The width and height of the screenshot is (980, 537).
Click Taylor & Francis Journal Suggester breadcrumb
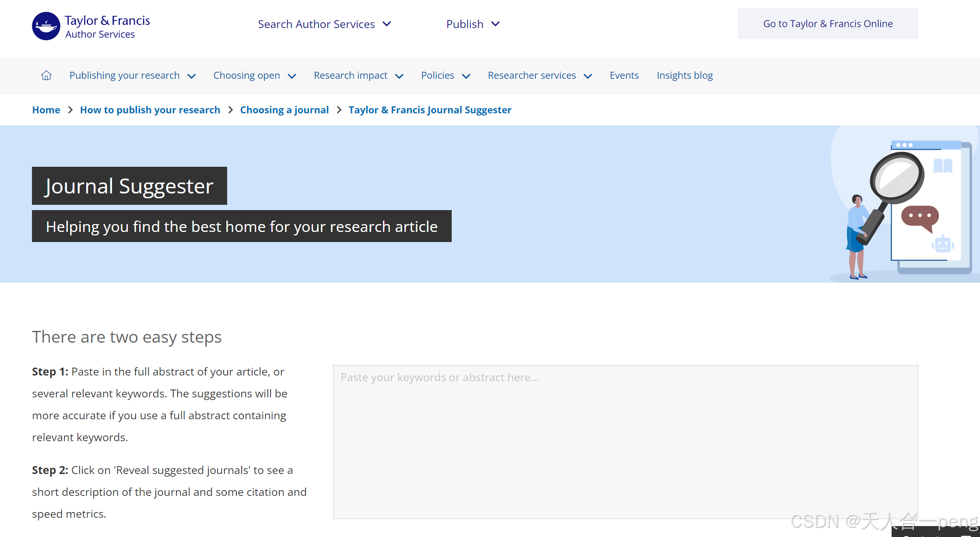coord(430,110)
